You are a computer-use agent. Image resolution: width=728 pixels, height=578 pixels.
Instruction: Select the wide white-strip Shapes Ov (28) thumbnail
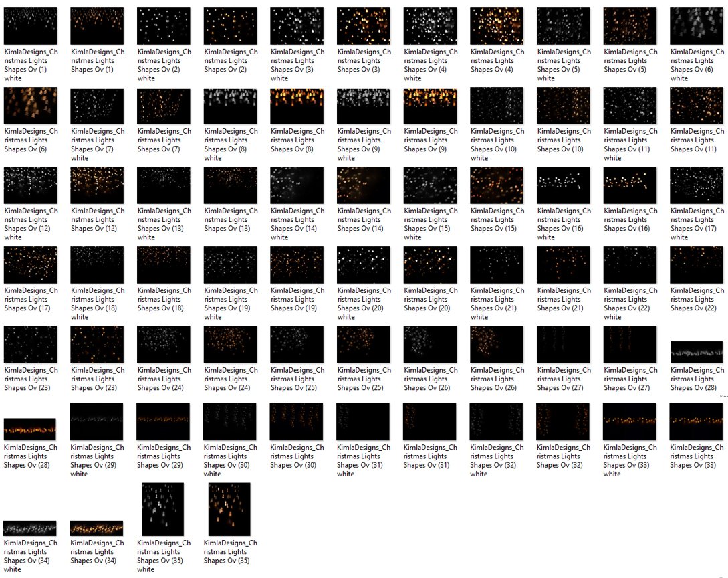pyautogui.click(x=697, y=352)
